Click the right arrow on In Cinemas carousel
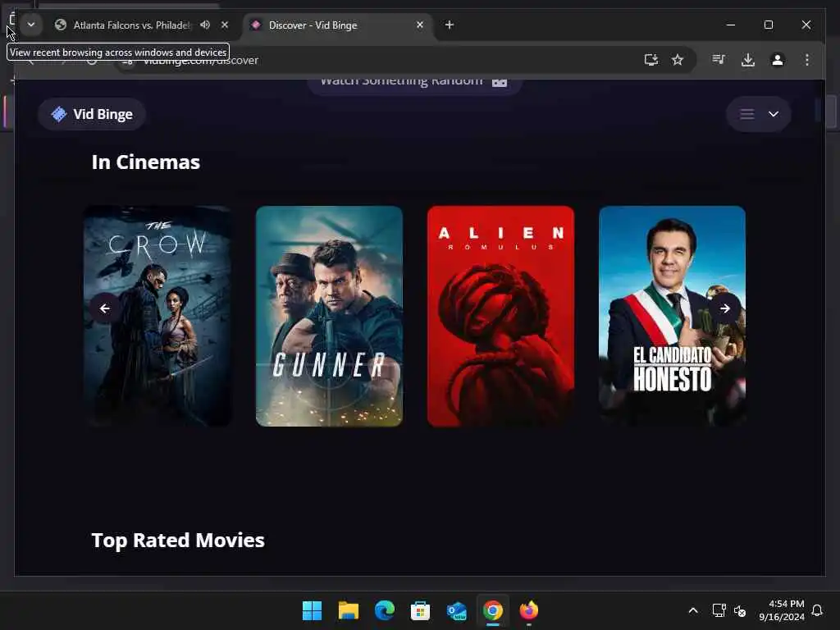The width and height of the screenshot is (840, 630). click(725, 308)
